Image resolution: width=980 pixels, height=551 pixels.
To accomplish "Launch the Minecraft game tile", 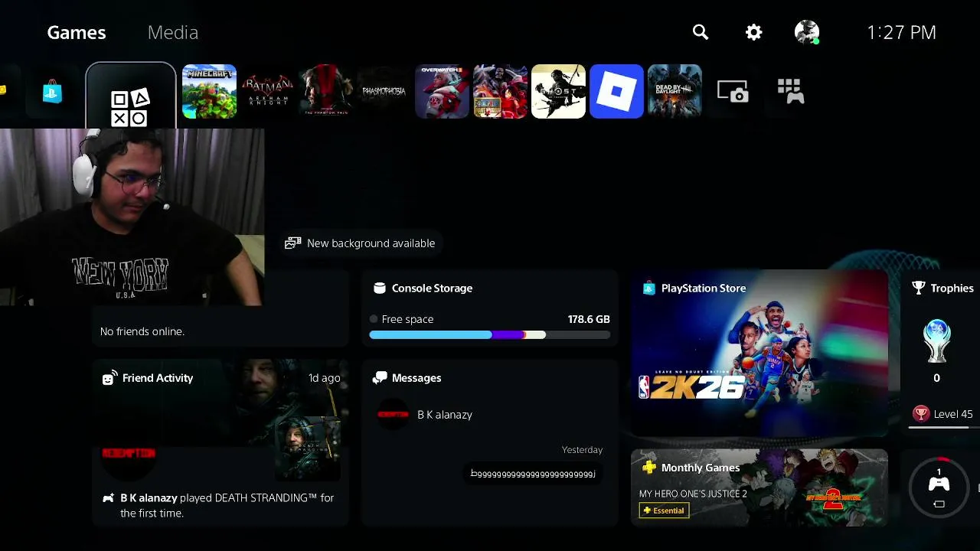I will [209, 91].
